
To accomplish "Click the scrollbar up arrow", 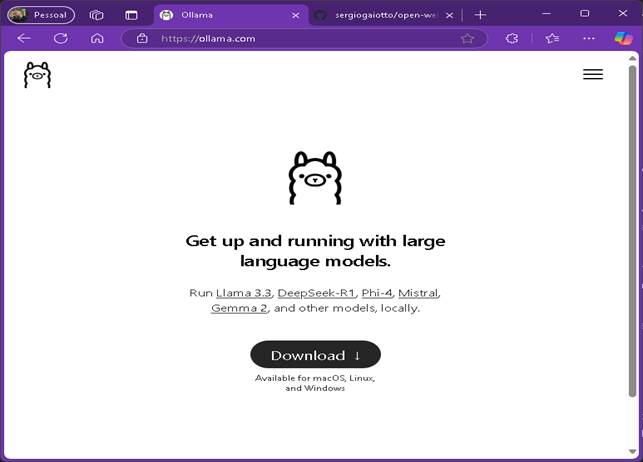I will (x=632, y=59).
